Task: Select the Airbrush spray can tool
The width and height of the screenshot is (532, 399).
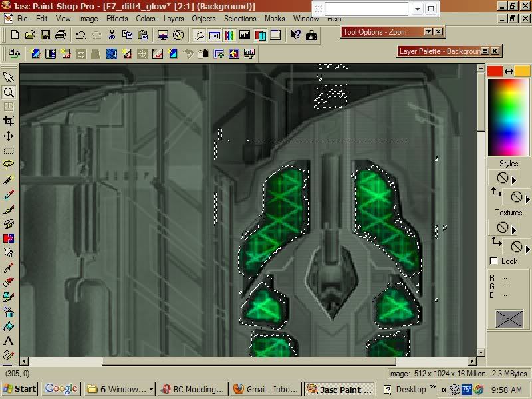Action: [x=9, y=311]
